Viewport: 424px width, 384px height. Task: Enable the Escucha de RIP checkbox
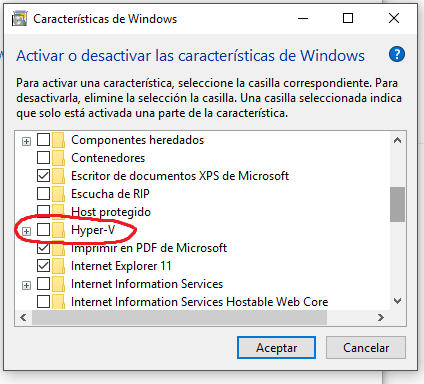click(43, 194)
